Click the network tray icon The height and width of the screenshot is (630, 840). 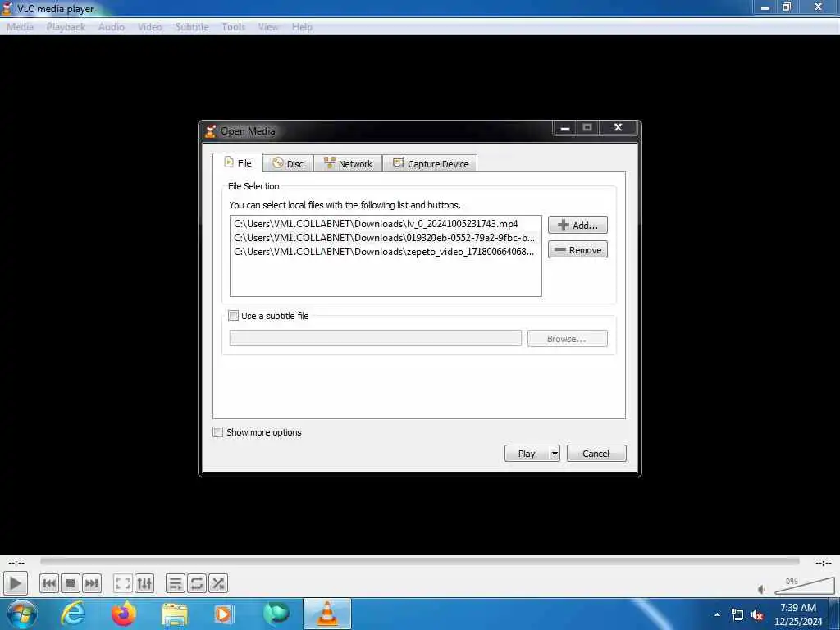[x=737, y=615]
